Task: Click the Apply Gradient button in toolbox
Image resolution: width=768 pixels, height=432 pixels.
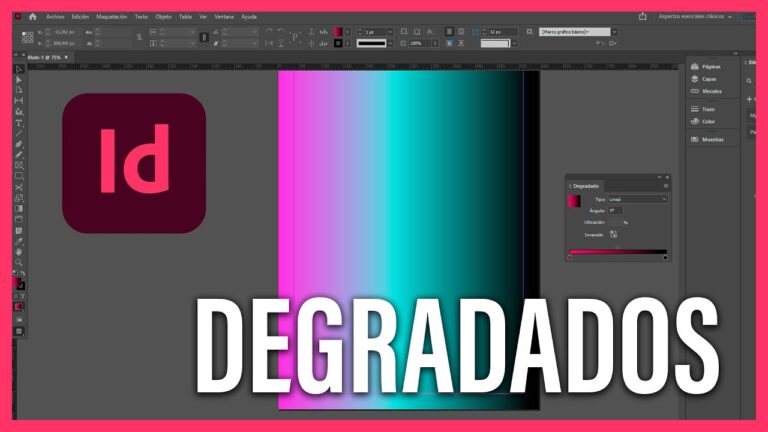Action: pyautogui.click(x=19, y=307)
